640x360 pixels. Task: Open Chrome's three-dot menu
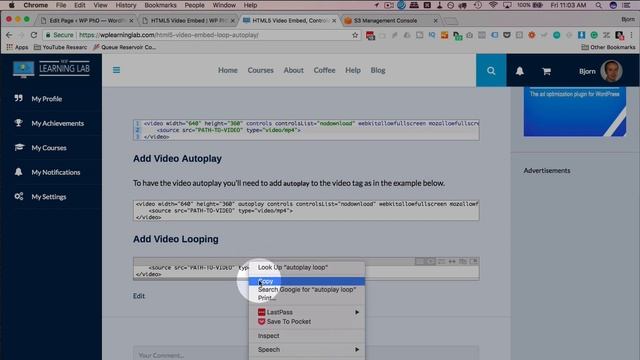pos(632,36)
